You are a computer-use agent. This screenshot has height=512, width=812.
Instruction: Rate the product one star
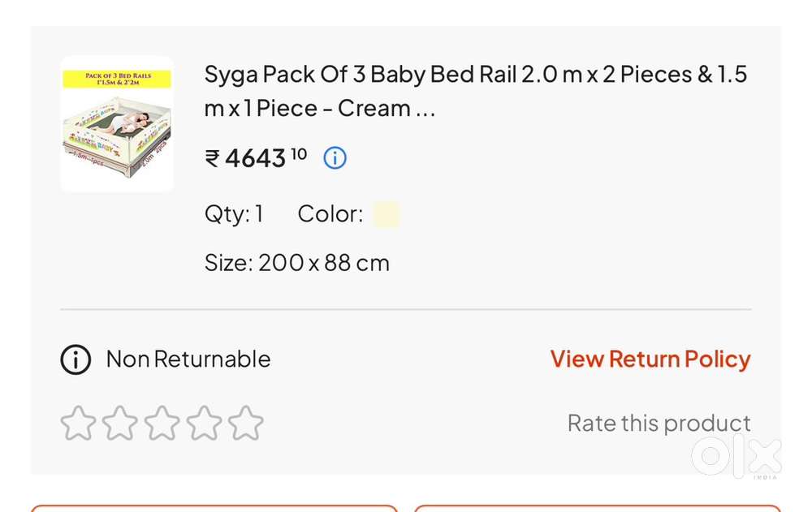(x=78, y=424)
